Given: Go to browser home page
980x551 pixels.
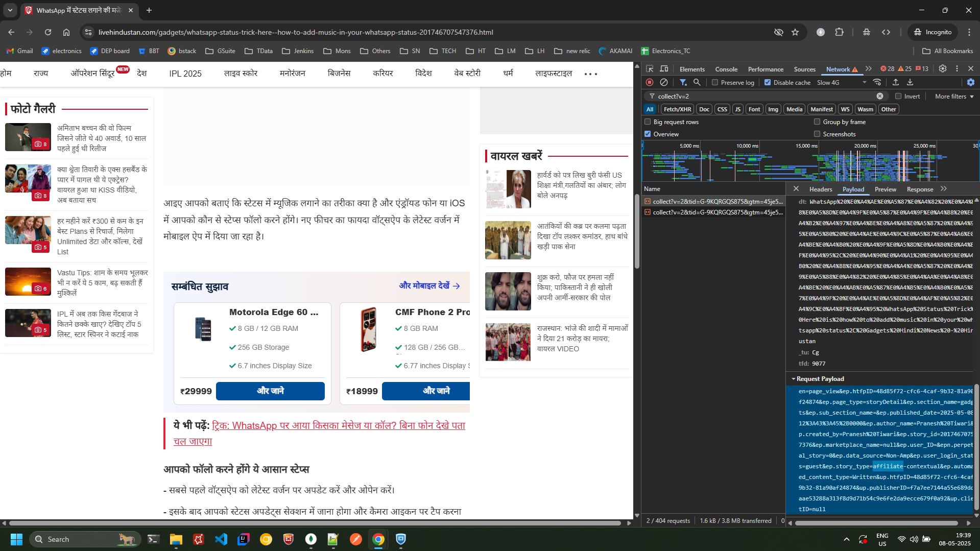Looking at the screenshot, I should [x=66, y=32].
